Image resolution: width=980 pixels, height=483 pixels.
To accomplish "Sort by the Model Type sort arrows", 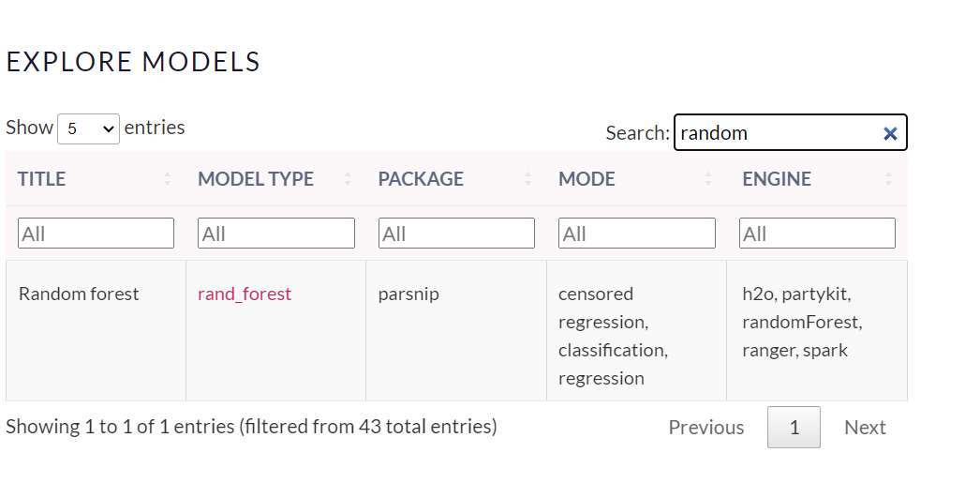I will click(348, 179).
